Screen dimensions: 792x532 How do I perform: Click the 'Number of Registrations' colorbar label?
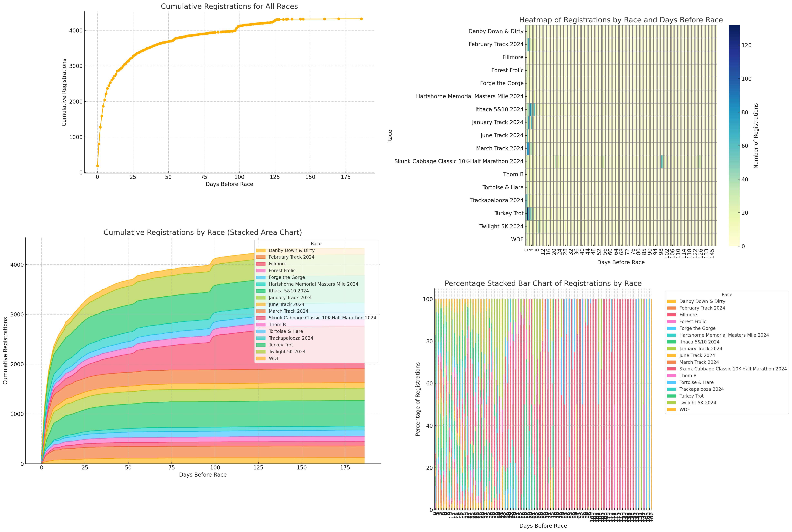(x=756, y=136)
